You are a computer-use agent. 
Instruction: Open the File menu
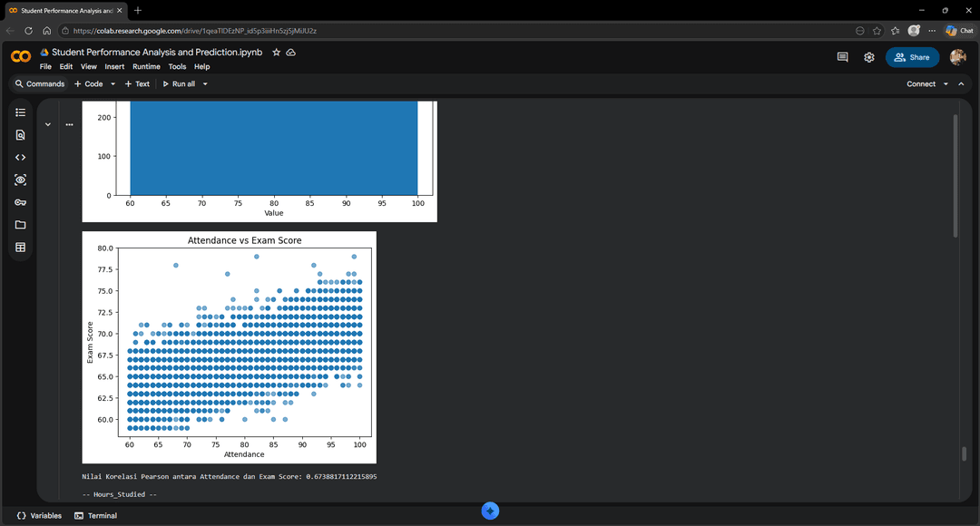[45, 67]
